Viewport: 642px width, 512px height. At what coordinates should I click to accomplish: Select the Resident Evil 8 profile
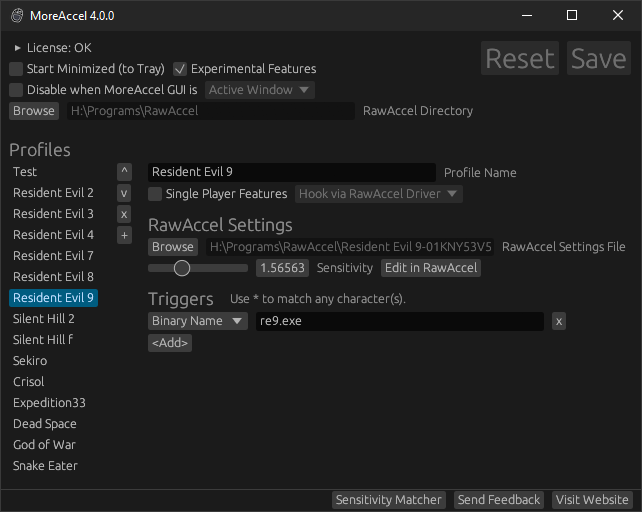[x=53, y=277]
